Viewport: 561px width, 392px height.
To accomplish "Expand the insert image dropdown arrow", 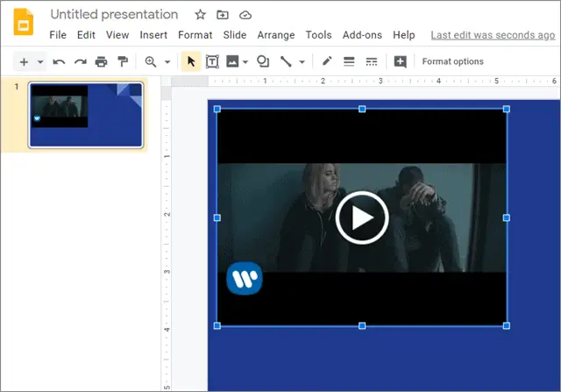I will pyautogui.click(x=245, y=62).
